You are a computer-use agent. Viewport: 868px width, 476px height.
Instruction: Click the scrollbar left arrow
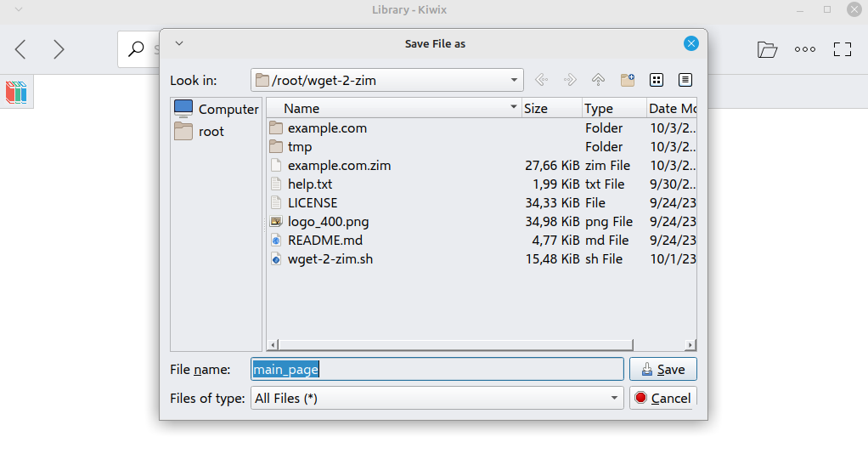[x=273, y=344]
